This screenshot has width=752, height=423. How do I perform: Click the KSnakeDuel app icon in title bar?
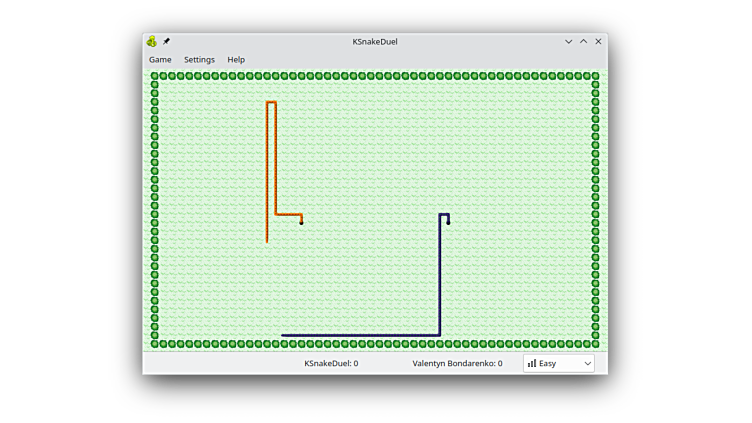152,41
